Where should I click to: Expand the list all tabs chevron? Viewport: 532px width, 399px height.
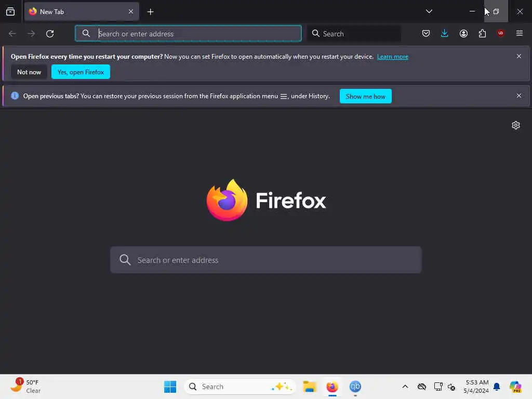pyautogui.click(x=429, y=11)
